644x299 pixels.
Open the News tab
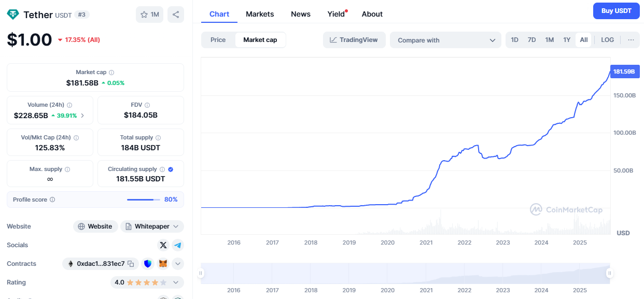click(x=301, y=14)
